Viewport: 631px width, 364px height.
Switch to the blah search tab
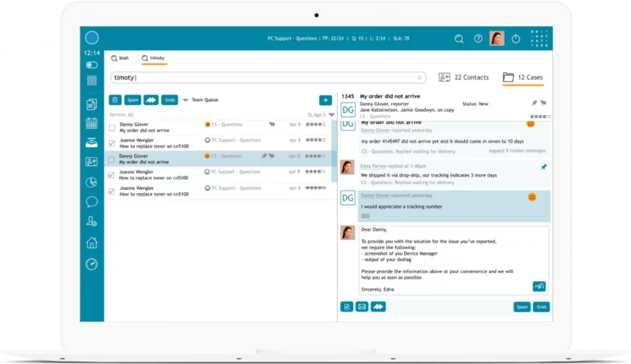(120, 58)
